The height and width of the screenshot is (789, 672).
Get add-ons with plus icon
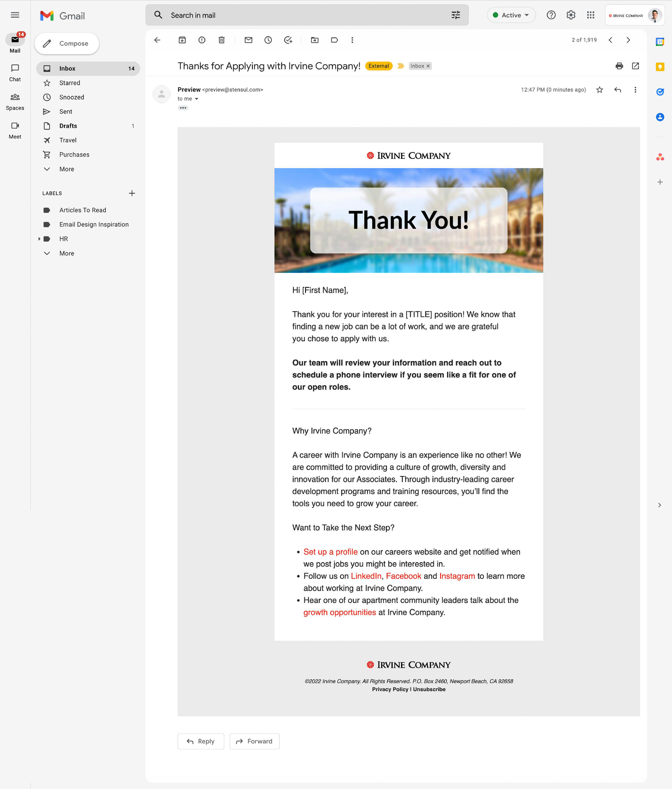click(x=660, y=182)
